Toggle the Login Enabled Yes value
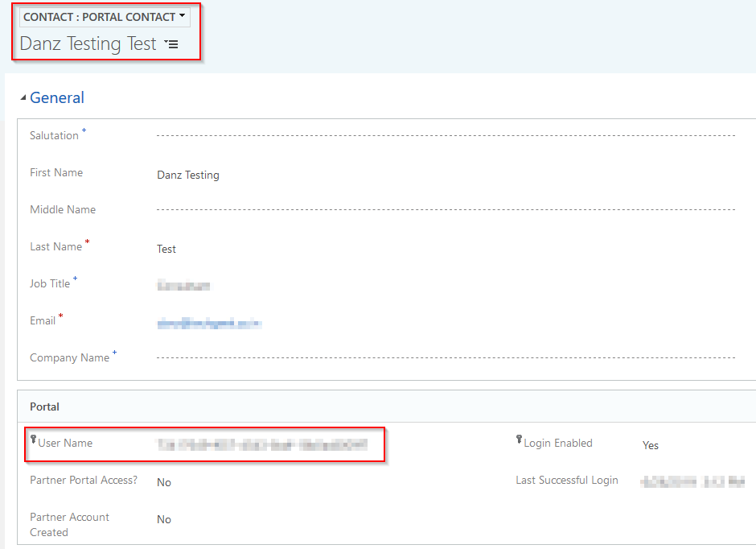756x549 pixels. pos(650,445)
